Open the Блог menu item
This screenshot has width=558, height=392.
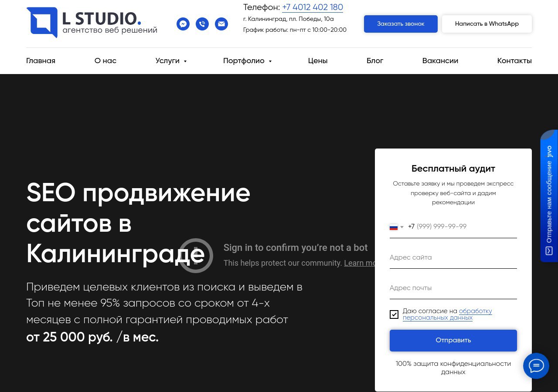pos(375,61)
